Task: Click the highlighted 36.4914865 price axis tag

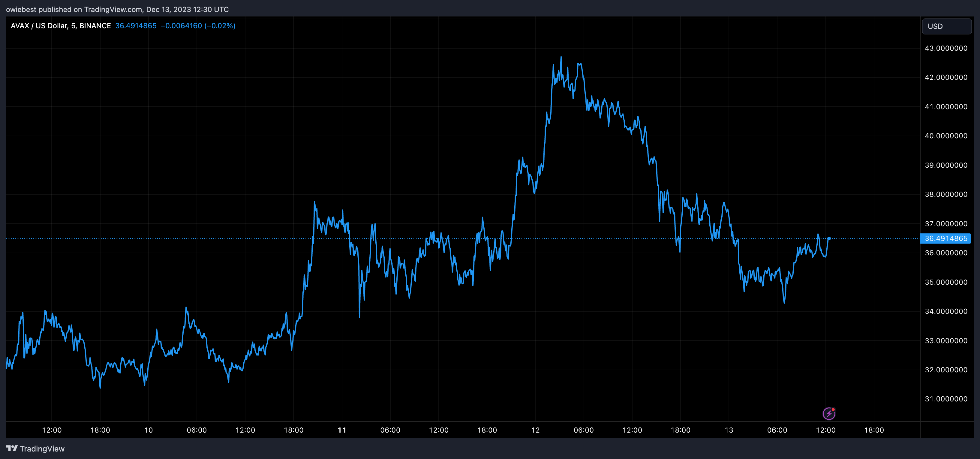Action: pyautogui.click(x=945, y=238)
